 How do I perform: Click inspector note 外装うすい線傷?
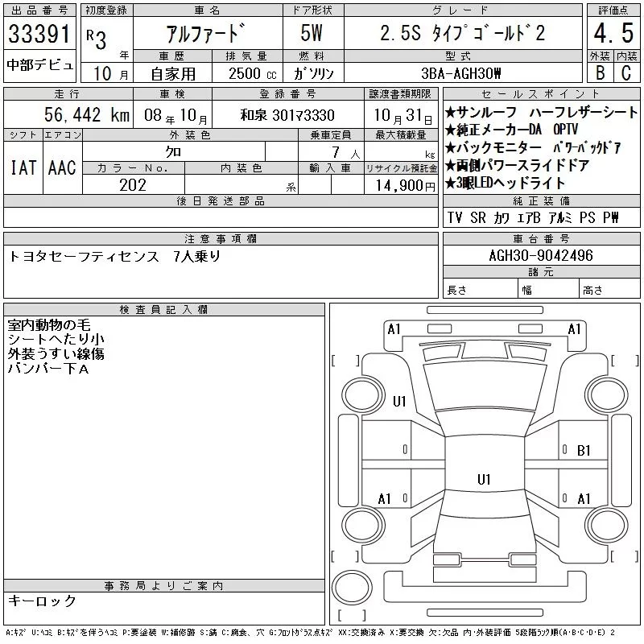click(x=56, y=353)
